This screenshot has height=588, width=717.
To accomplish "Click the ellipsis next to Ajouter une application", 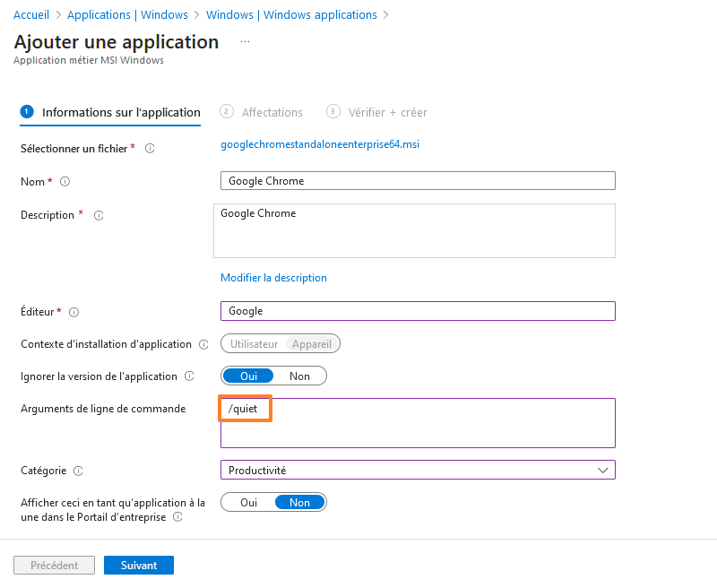I will pos(246,42).
